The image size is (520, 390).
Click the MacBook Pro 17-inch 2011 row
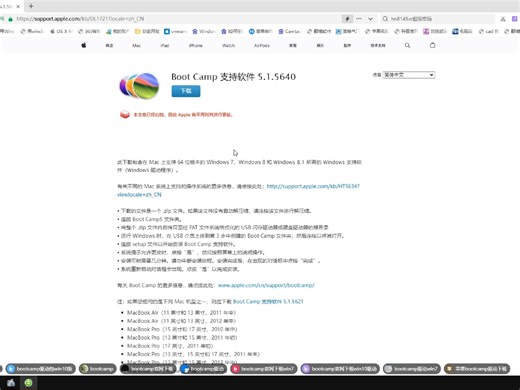click(170, 346)
